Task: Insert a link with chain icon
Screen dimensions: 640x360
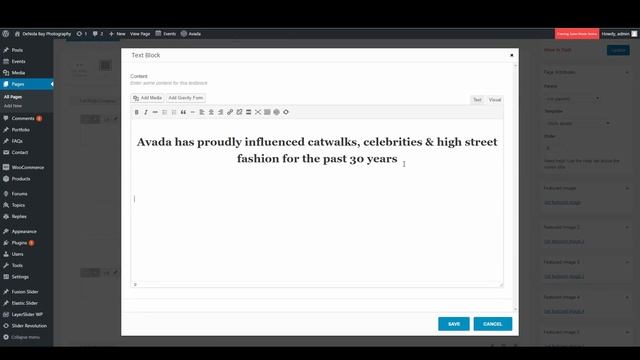Action: 230,112
